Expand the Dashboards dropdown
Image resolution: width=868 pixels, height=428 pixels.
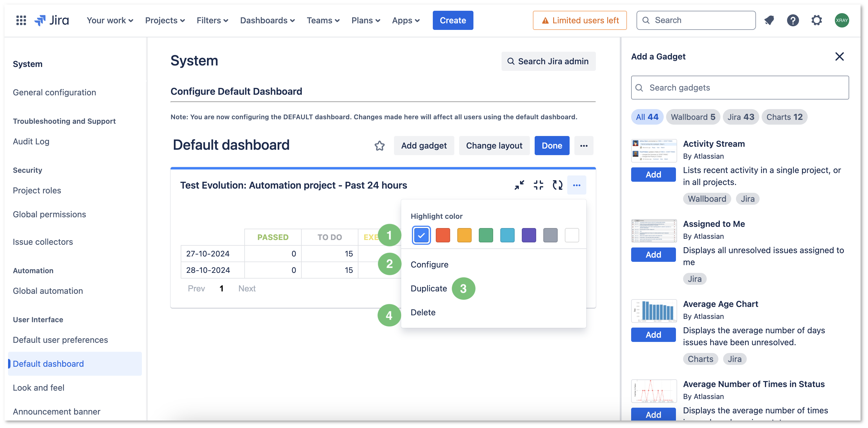coord(267,20)
